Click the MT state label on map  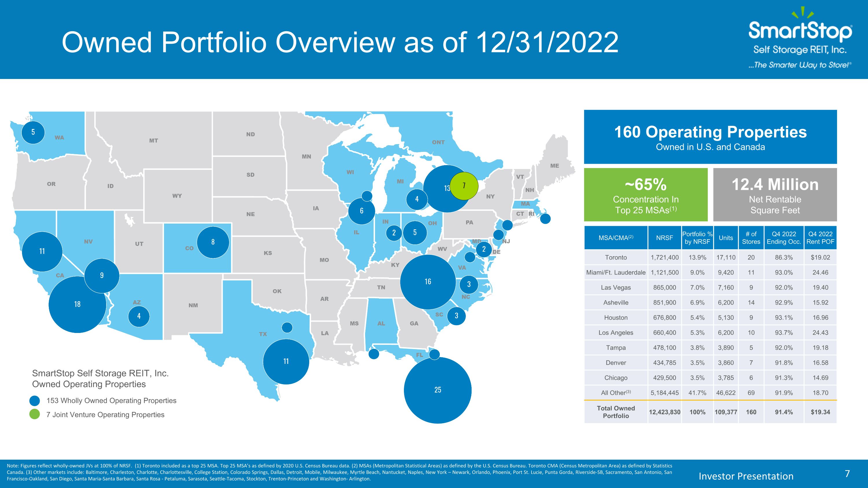point(154,141)
